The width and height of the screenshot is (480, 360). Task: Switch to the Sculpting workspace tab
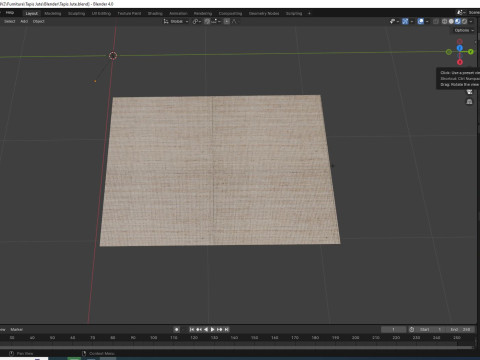(x=76, y=13)
